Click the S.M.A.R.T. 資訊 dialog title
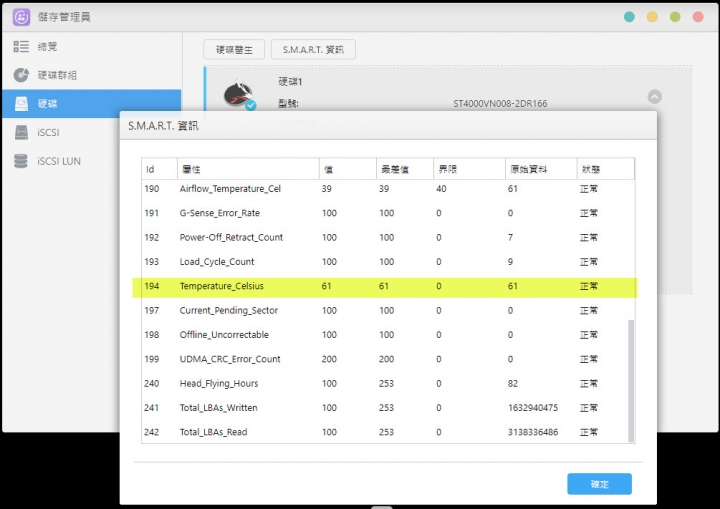Screen dimensions: 720x509 (163, 126)
